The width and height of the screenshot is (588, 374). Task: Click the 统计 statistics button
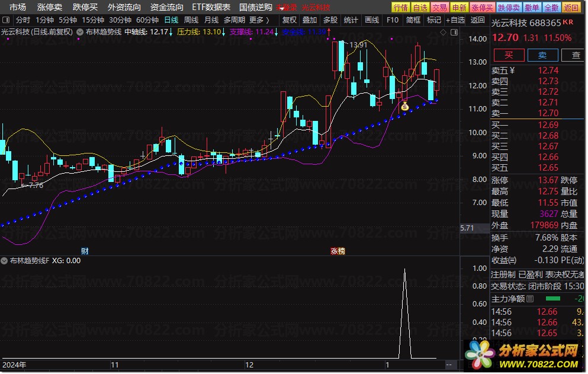351,20
